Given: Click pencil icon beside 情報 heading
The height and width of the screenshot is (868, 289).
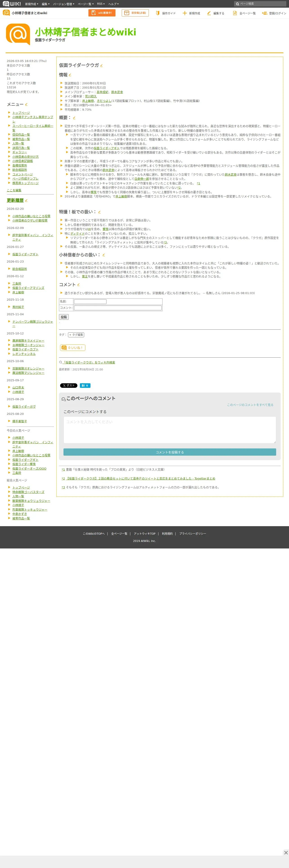Looking at the screenshot, I should pos(70,75).
